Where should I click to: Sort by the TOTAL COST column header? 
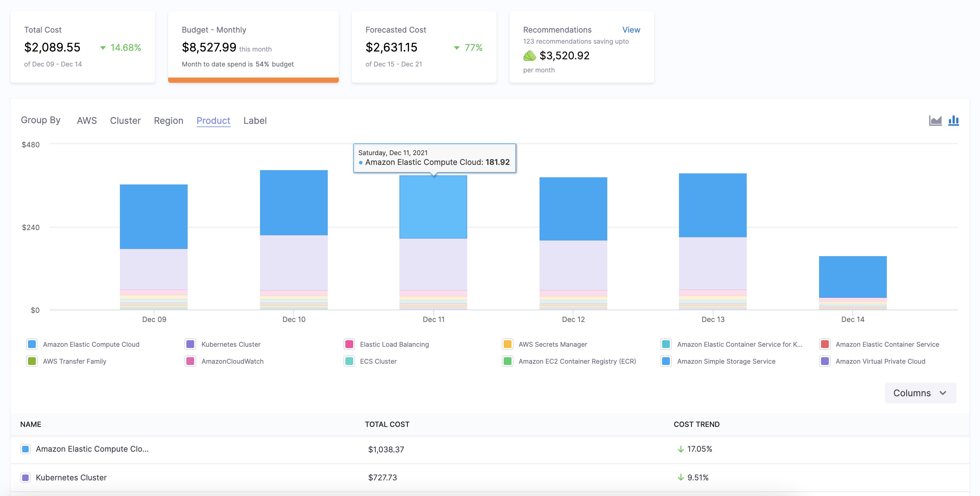pyautogui.click(x=387, y=424)
